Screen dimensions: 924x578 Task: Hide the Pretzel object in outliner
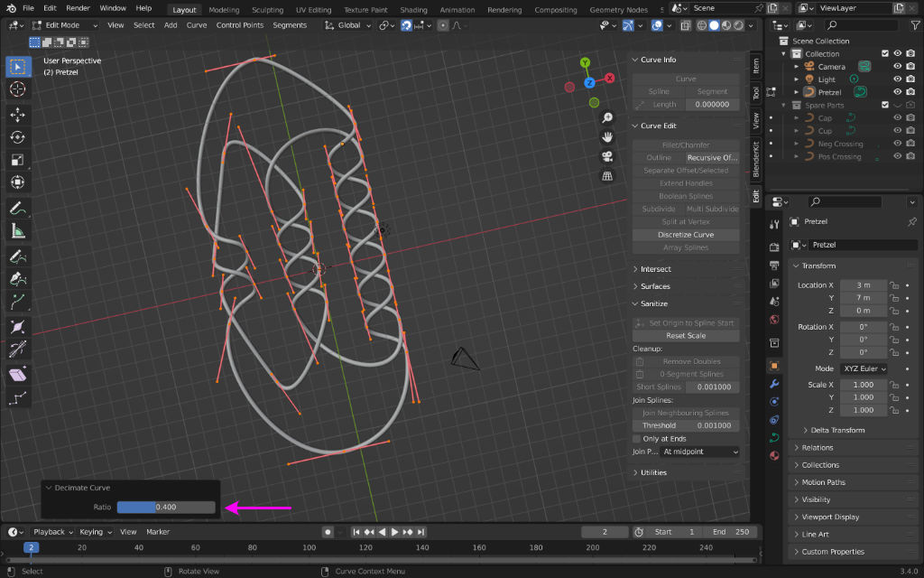pos(898,92)
